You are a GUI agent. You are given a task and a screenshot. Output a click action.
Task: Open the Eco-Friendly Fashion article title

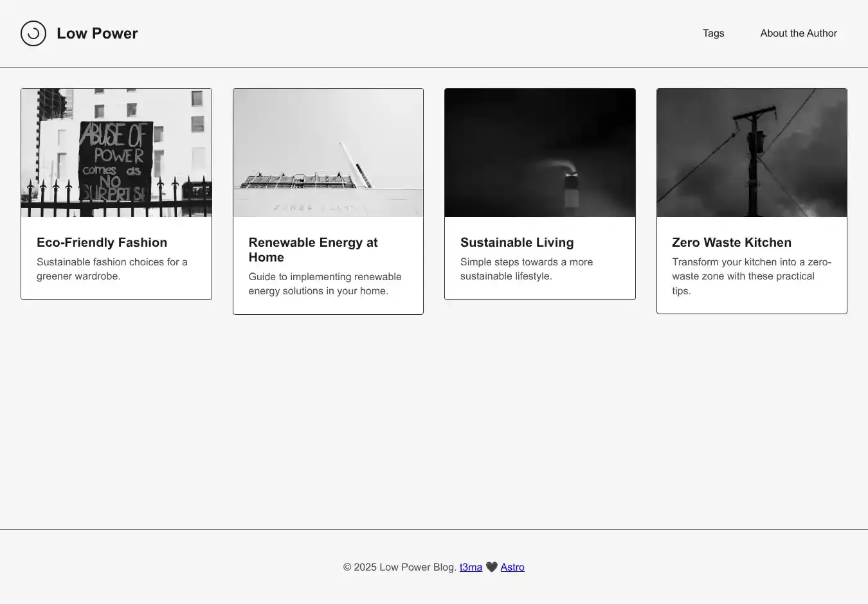[102, 242]
